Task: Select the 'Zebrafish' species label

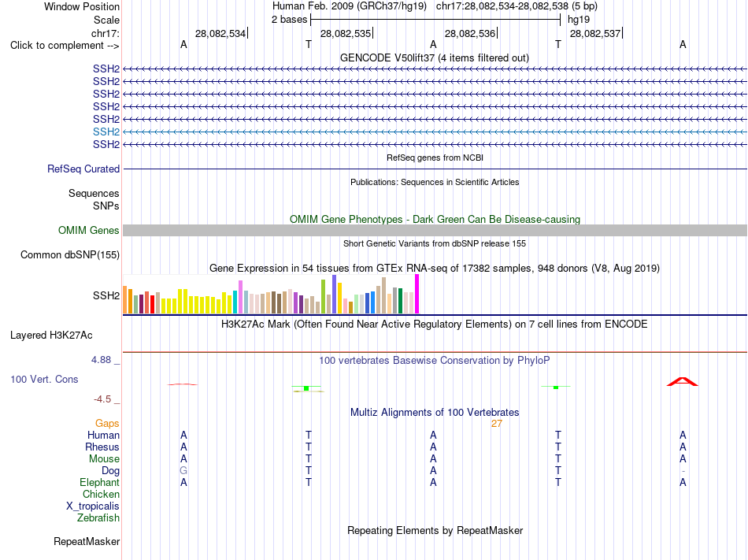Action: point(98,517)
